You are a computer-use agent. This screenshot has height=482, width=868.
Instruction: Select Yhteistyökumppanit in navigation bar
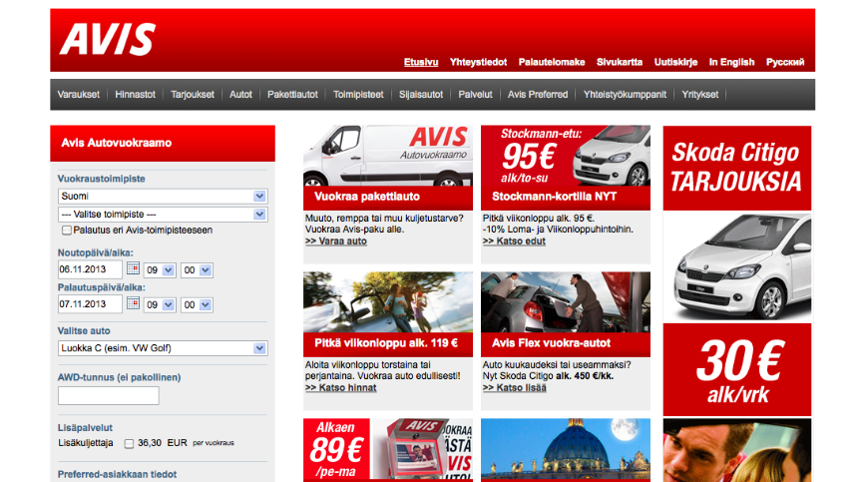coord(625,95)
